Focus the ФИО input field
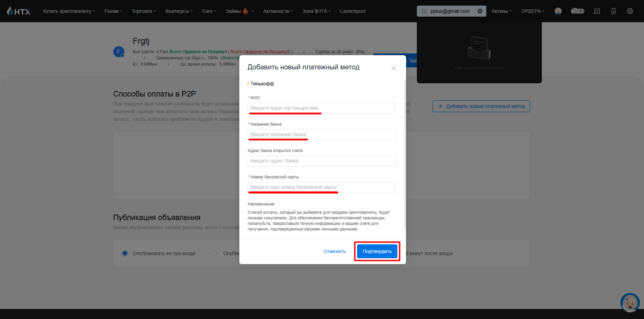 point(322,108)
